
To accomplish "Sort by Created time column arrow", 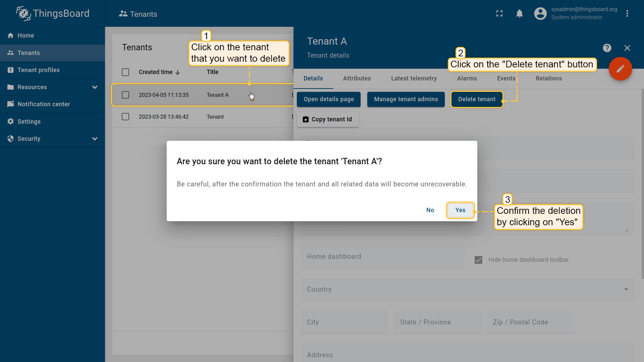I will pos(178,72).
